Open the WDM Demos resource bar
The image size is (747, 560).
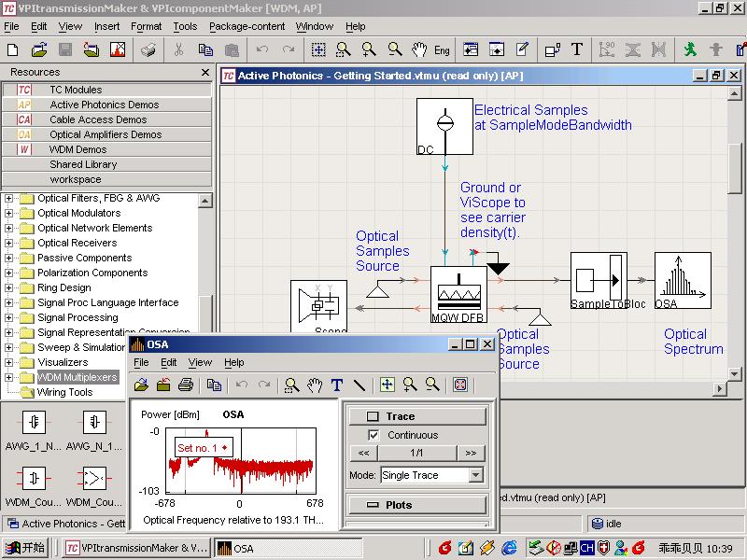106,149
